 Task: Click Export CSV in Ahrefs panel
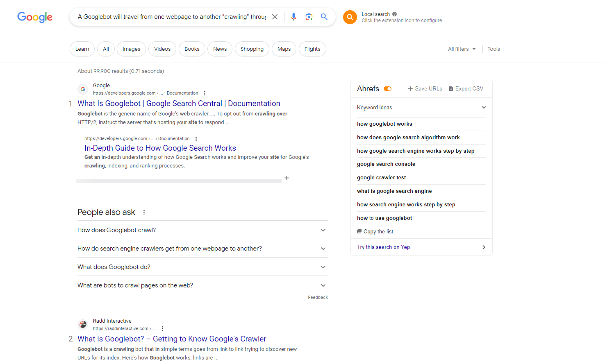[x=466, y=89]
